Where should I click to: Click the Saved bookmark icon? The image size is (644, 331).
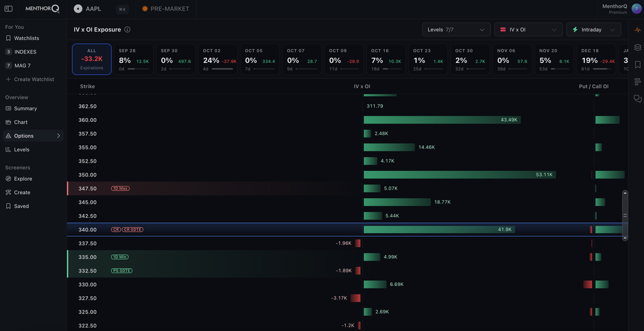click(8, 206)
